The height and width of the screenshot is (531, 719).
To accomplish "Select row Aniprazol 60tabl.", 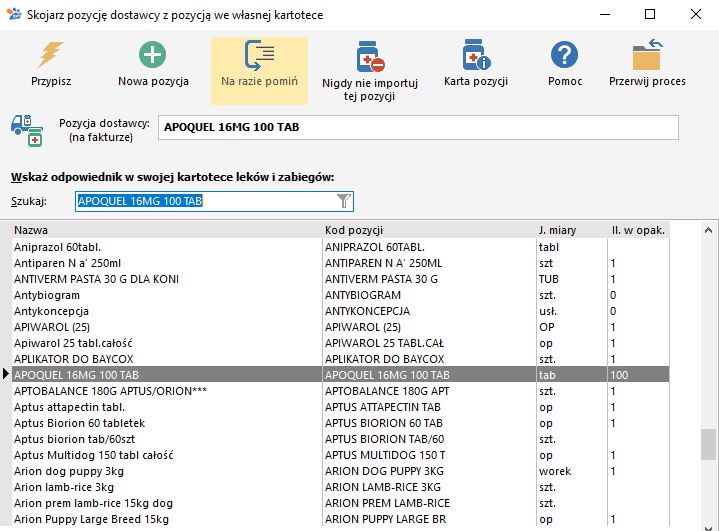I will click(x=340, y=247).
